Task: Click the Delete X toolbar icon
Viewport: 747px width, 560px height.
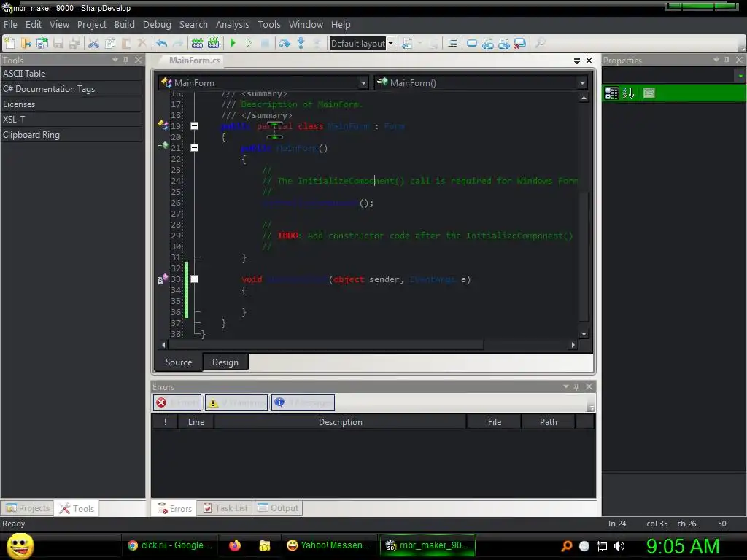Action: (x=142, y=43)
